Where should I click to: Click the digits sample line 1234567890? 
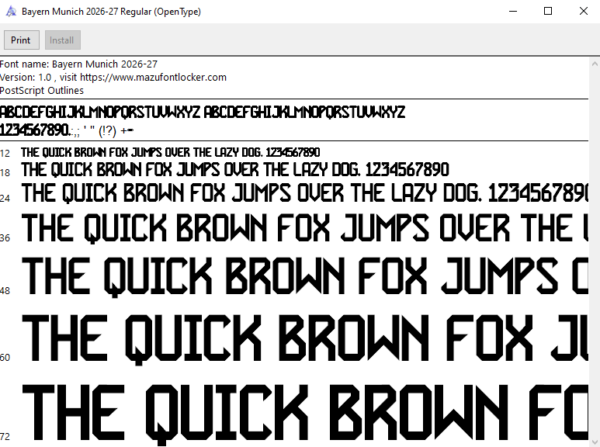[x=67, y=131]
